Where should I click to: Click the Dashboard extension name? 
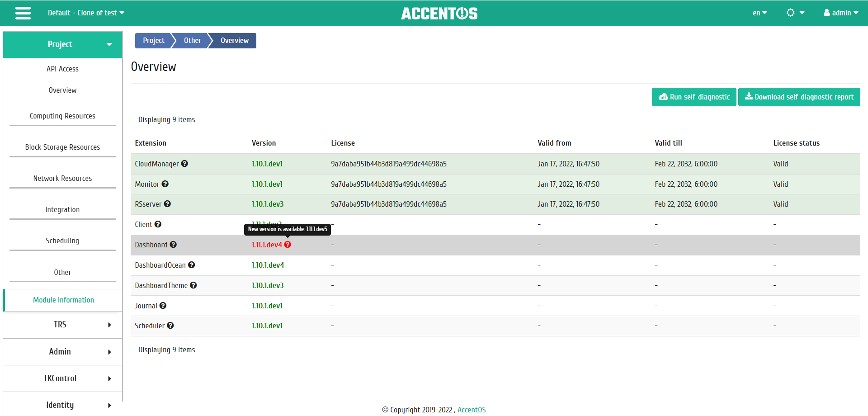tap(151, 245)
